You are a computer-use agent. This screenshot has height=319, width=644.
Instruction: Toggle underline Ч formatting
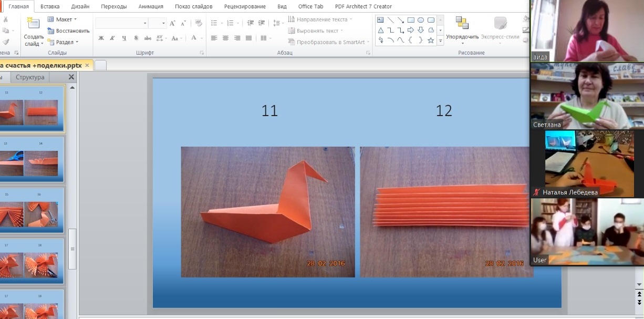124,38
